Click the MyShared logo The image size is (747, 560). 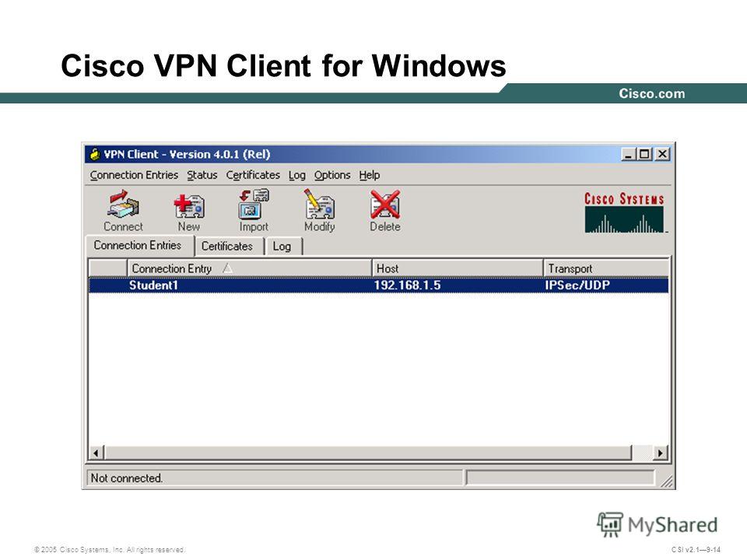click(x=658, y=524)
